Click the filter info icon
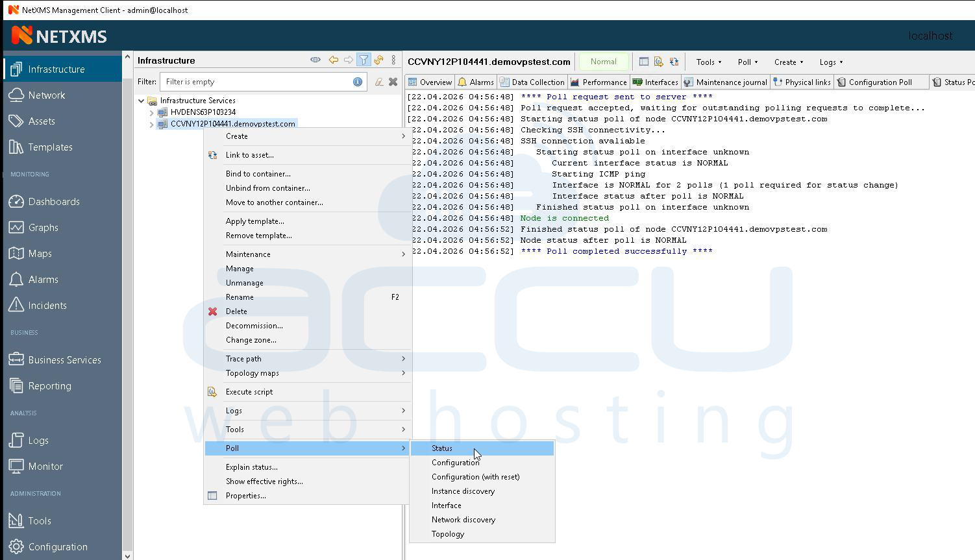 (x=358, y=82)
